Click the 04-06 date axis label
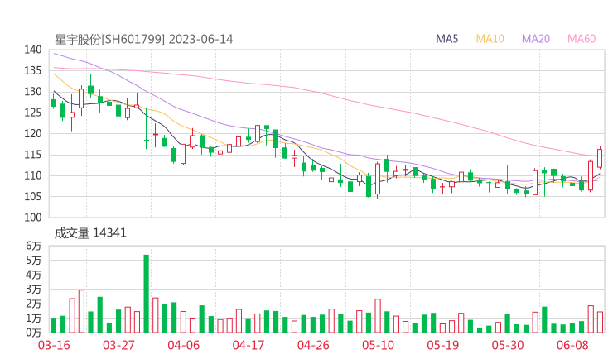This screenshot has height=364, width=613. click(x=183, y=345)
